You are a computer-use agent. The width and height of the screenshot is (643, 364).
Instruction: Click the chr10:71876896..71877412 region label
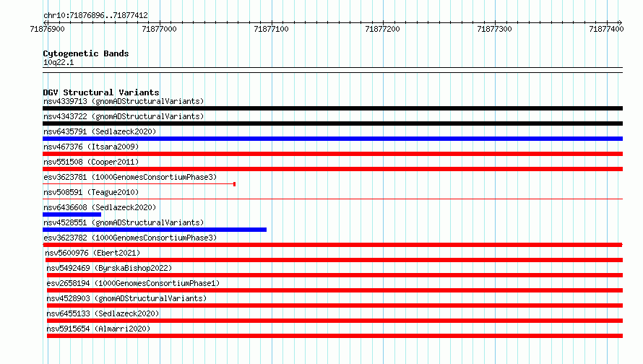pos(95,15)
